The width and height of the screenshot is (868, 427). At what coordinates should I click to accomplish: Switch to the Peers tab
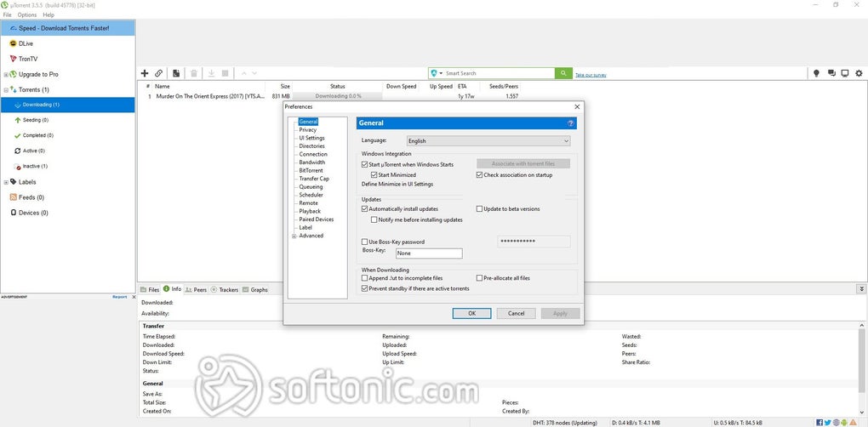[x=196, y=289]
